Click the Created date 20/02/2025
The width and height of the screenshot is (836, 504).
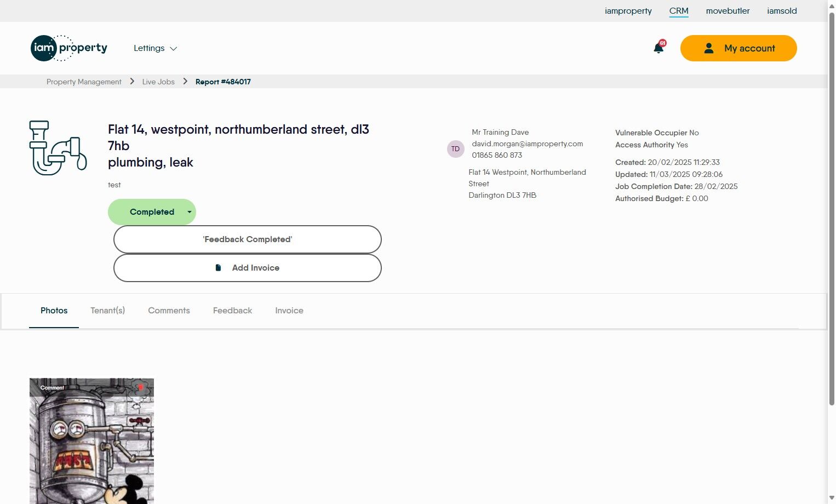(x=667, y=162)
